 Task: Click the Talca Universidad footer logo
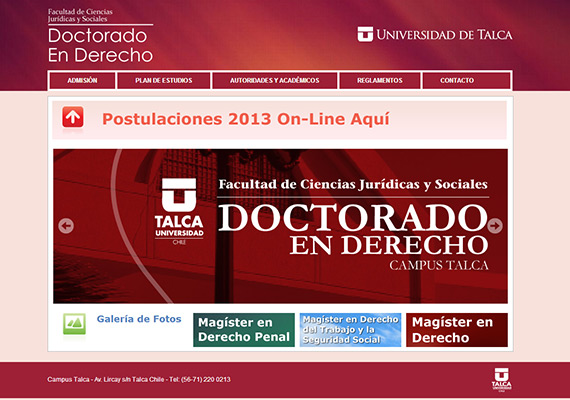point(502,380)
